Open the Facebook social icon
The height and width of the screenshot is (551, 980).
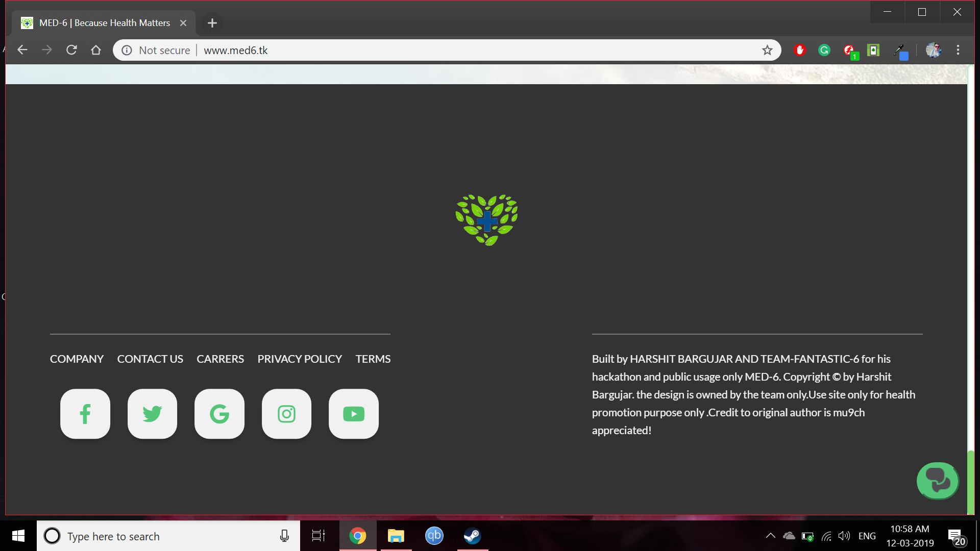pyautogui.click(x=85, y=414)
